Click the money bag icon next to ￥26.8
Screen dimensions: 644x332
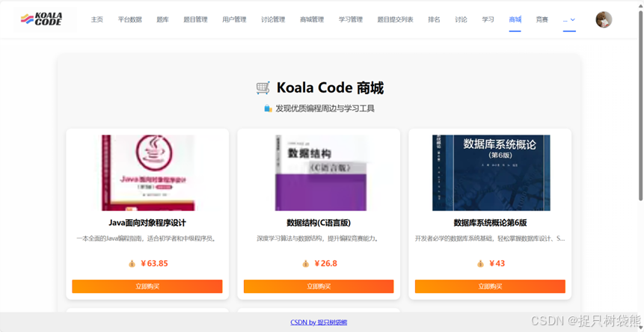[x=306, y=263]
